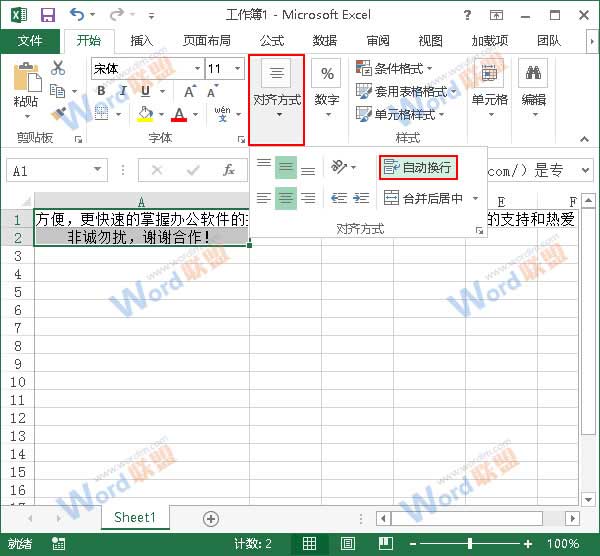Apply the yellow fill color bucket
Viewport: 600px width, 556px height.
point(145,114)
